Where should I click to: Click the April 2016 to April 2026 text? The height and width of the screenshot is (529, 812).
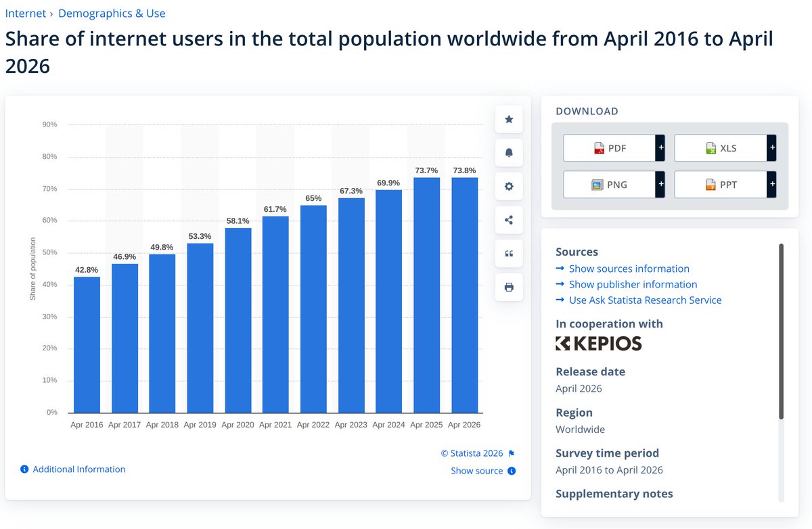click(609, 469)
